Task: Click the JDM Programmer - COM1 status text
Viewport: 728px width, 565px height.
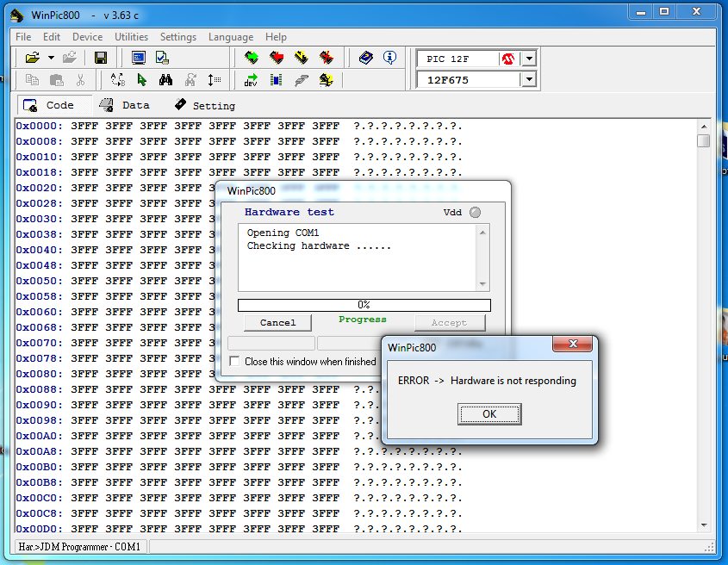Action: tap(79, 547)
